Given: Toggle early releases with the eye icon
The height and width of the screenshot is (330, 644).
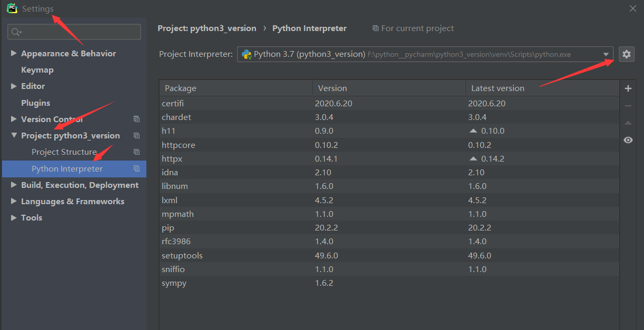Looking at the screenshot, I should pyautogui.click(x=628, y=139).
